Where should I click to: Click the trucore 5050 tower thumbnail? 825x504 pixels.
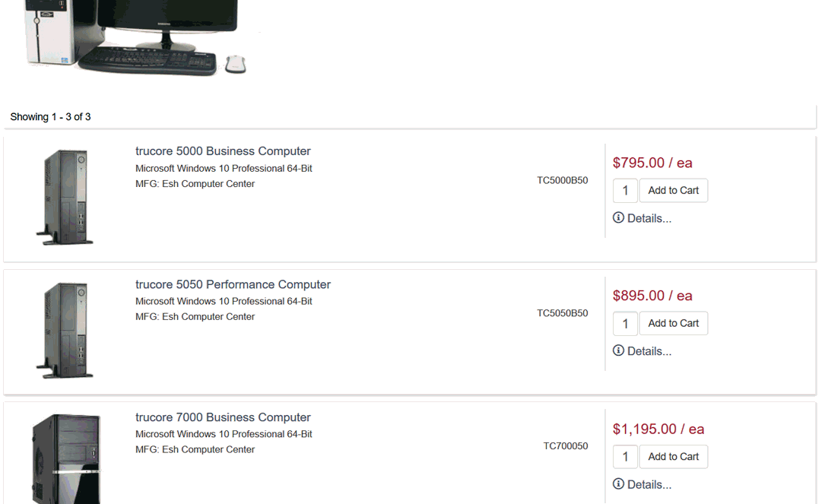tap(65, 330)
